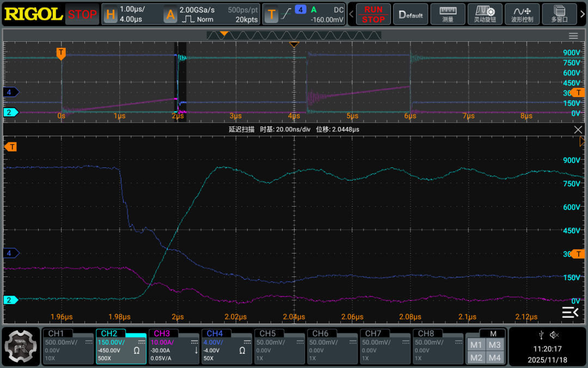
Task: Click the trigger level marker on main waveform's right edge
Action: pyautogui.click(x=578, y=92)
